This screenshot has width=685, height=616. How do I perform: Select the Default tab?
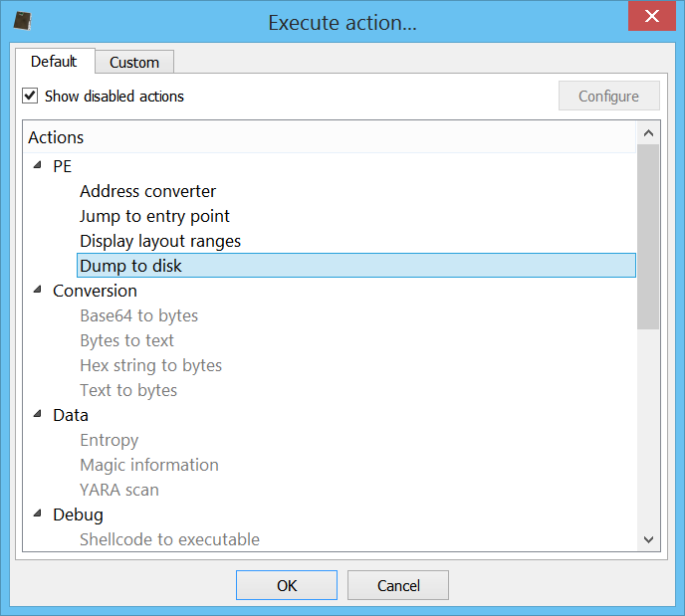point(55,61)
